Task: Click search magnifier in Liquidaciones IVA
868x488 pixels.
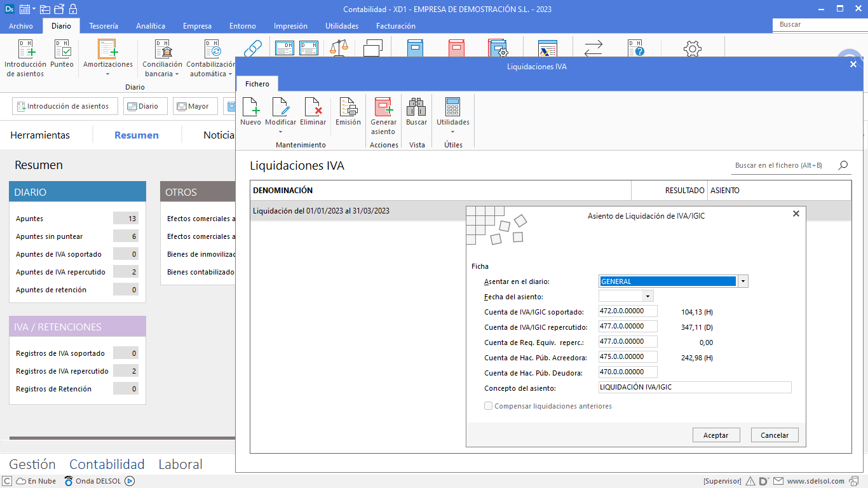Action: click(843, 165)
